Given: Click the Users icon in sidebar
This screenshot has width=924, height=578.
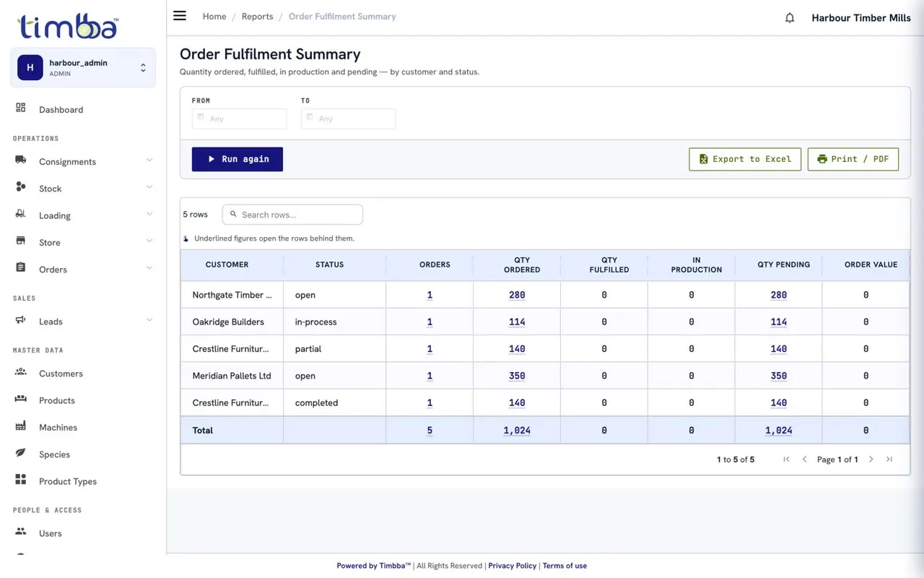Looking at the screenshot, I should click(x=21, y=532).
